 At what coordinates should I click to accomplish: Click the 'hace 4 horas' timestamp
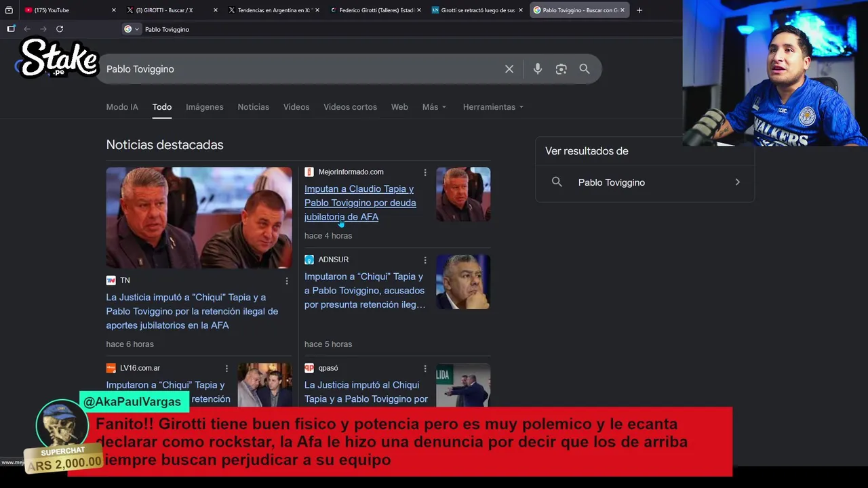pyautogui.click(x=328, y=236)
